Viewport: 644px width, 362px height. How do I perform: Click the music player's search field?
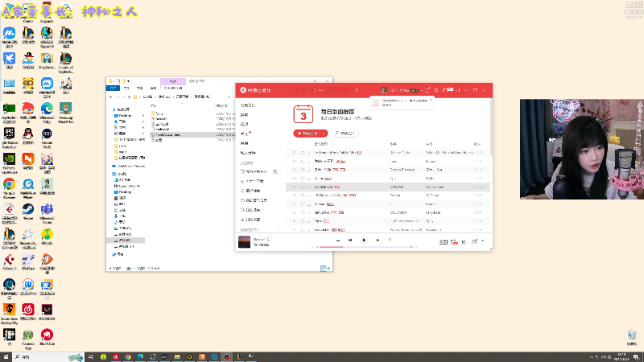click(x=330, y=90)
